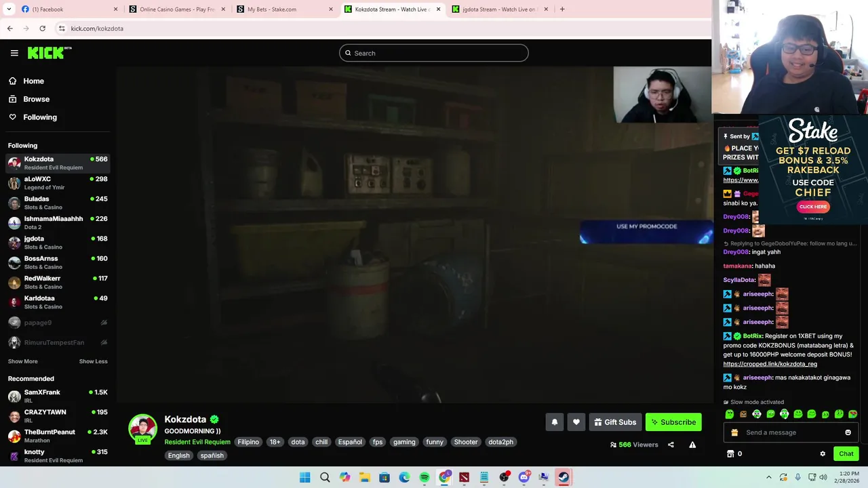Select the gaming tag
This screenshot has width=868, height=488.
pyautogui.click(x=404, y=442)
